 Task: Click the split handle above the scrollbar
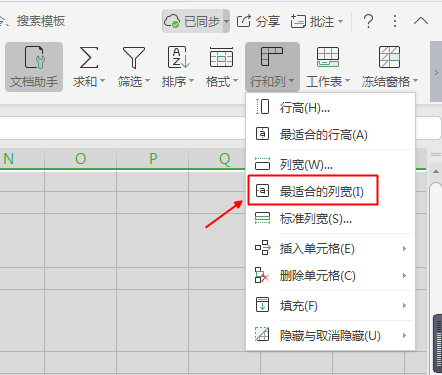point(436,155)
